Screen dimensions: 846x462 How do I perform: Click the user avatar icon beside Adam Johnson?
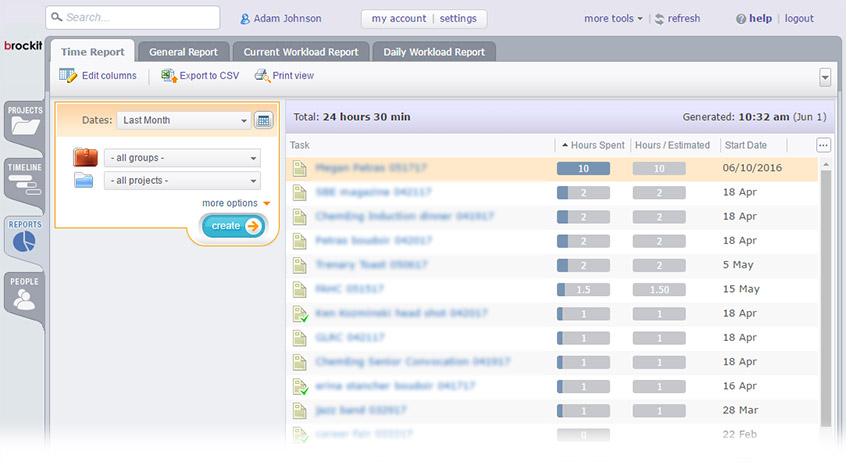pos(244,19)
